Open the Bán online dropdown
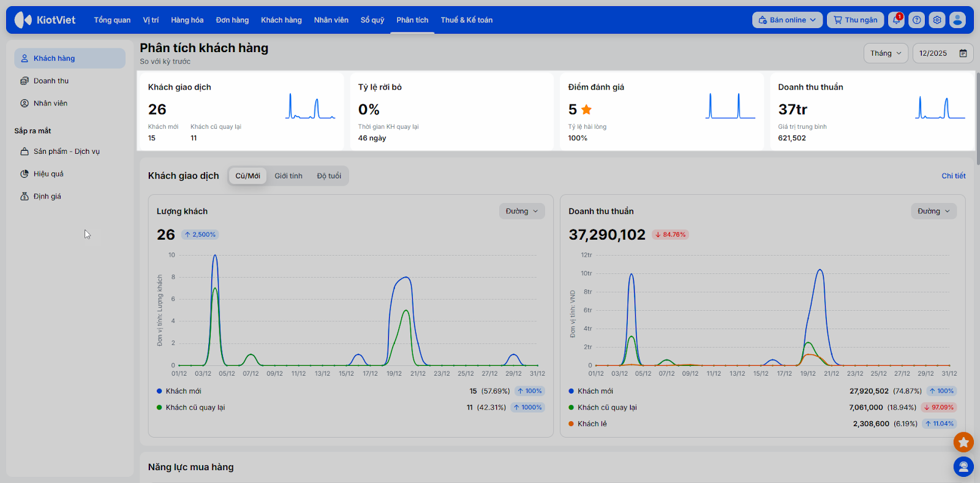The height and width of the screenshot is (483, 980). coord(787,20)
